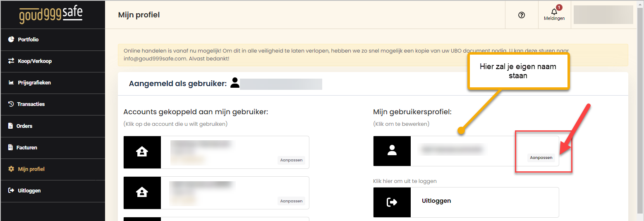644x221 pixels.
Task: Click the Koop/Verkoop exchange arrows icon
Action: click(11, 61)
